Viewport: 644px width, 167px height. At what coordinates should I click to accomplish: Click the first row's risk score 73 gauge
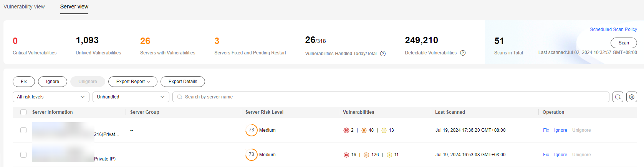click(251, 130)
